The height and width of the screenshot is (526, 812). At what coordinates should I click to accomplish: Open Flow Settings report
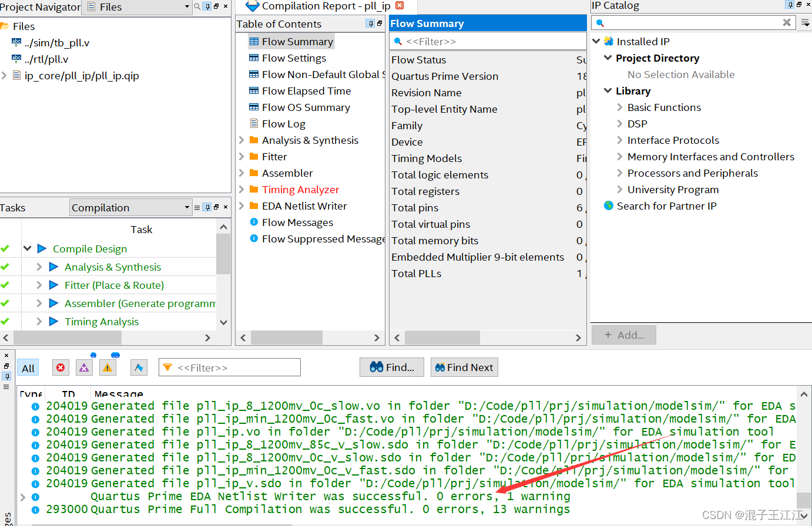click(294, 58)
